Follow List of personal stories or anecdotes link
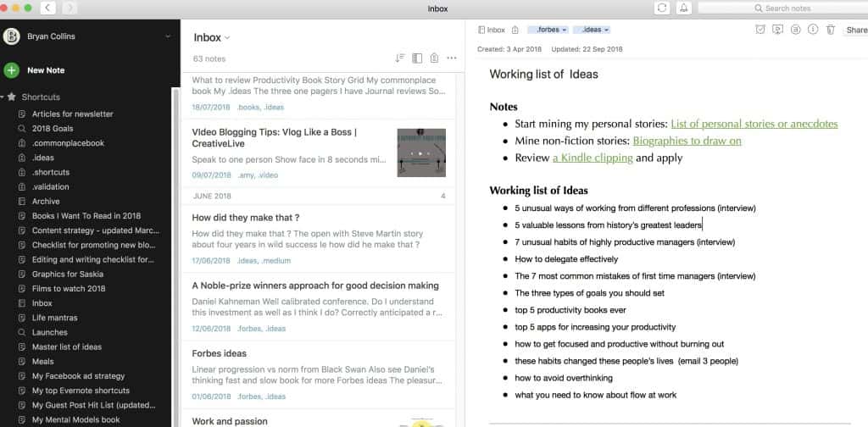868x427 pixels. click(x=754, y=124)
